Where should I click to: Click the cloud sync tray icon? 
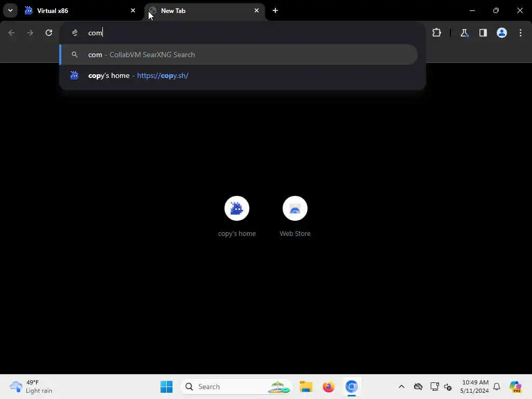coord(418,387)
